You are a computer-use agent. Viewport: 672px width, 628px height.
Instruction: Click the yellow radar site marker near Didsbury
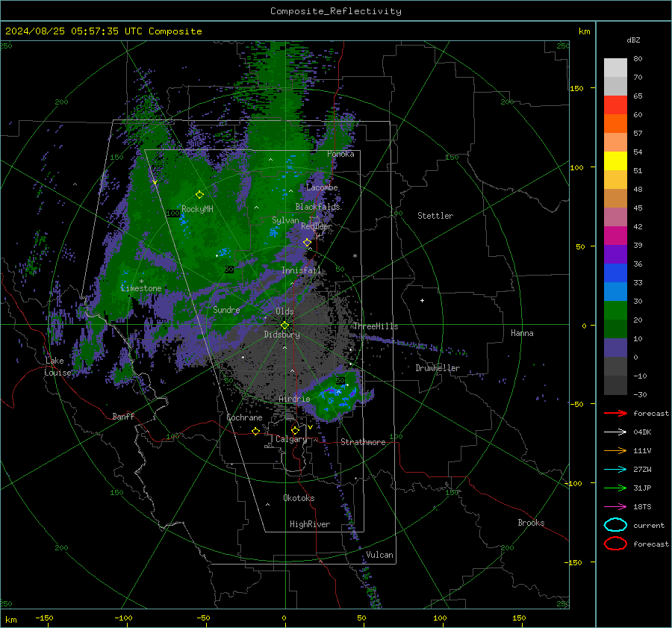click(284, 326)
